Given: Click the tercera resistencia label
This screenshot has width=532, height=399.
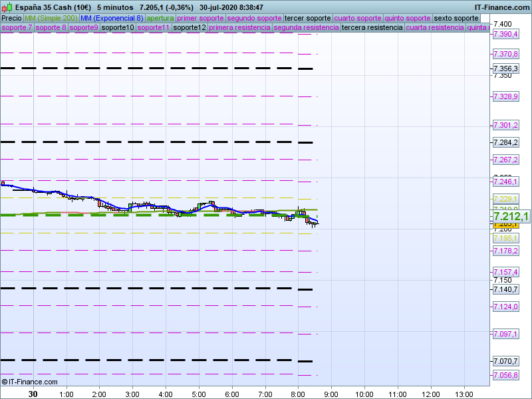Looking at the screenshot, I should click(x=372, y=28).
